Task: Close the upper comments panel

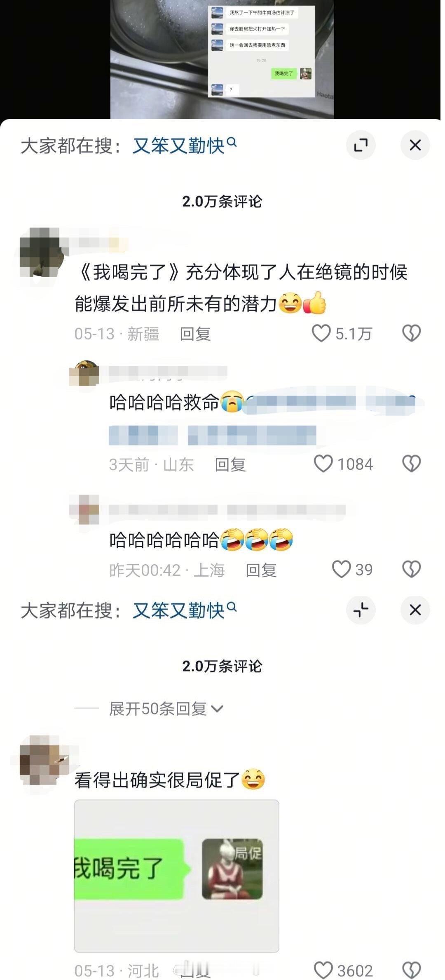Action: [415, 145]
